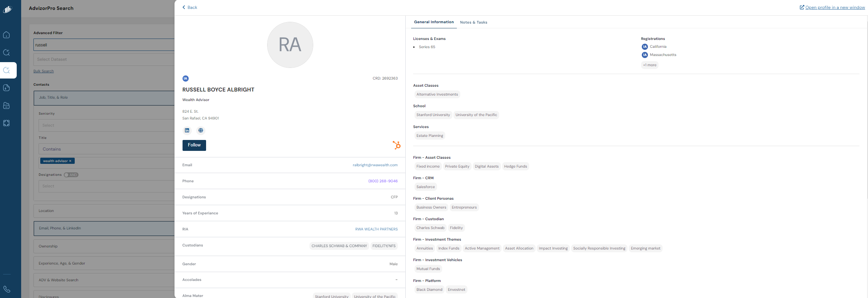Screen dimensions: 868x298
Task: Click the HubSpot integration icon
Action: (396, 145)
